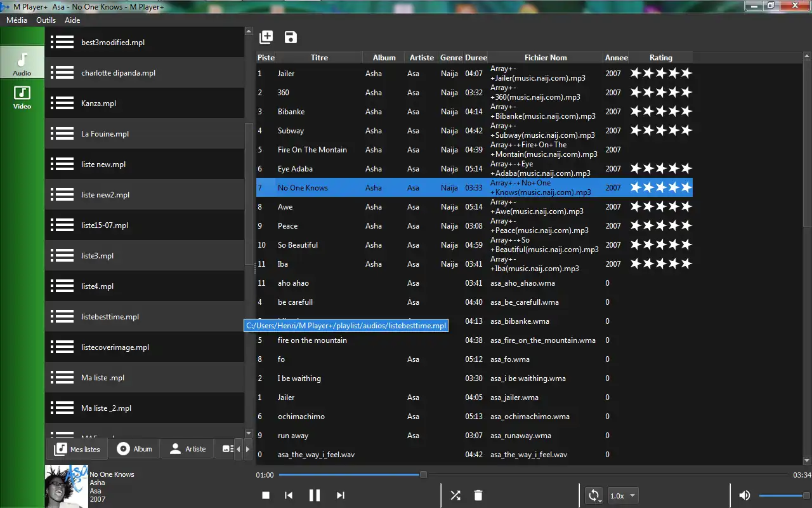The height and width of the screenshot is (508, 812).
Task: Sort by the Artiste column header
Action: click(x=422, y=58)
